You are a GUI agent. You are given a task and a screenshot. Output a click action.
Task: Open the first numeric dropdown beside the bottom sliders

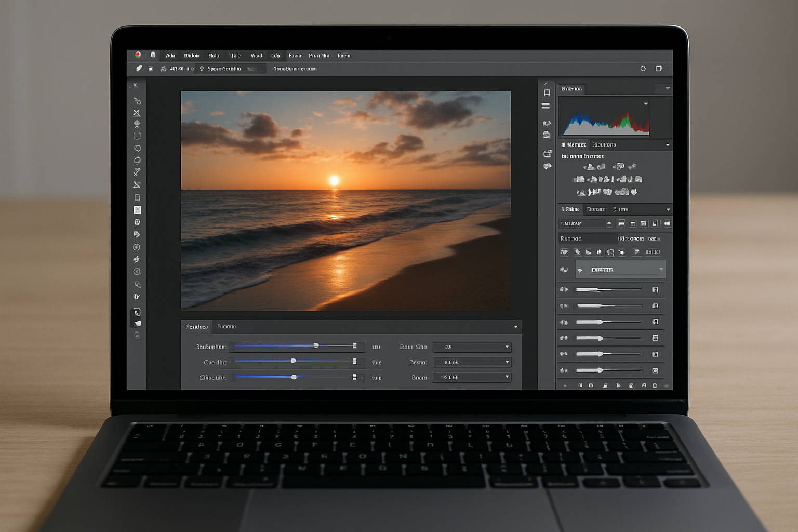tap(472, 347)
